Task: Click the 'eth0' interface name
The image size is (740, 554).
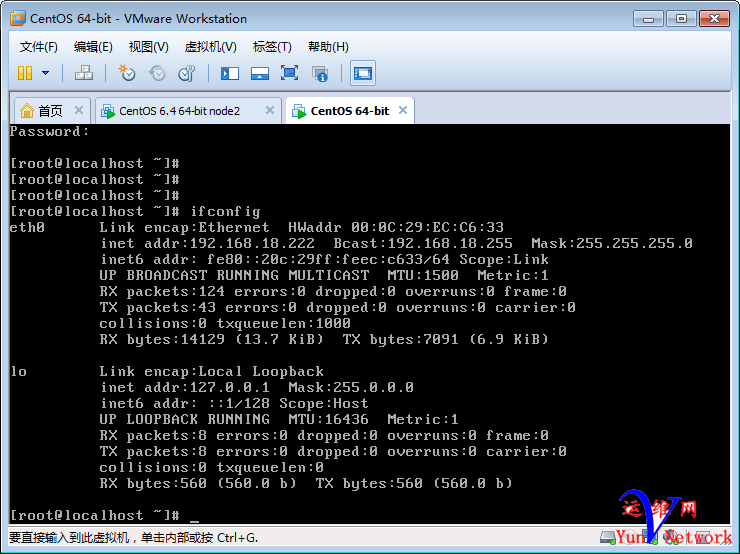Action: click(27, 227)
